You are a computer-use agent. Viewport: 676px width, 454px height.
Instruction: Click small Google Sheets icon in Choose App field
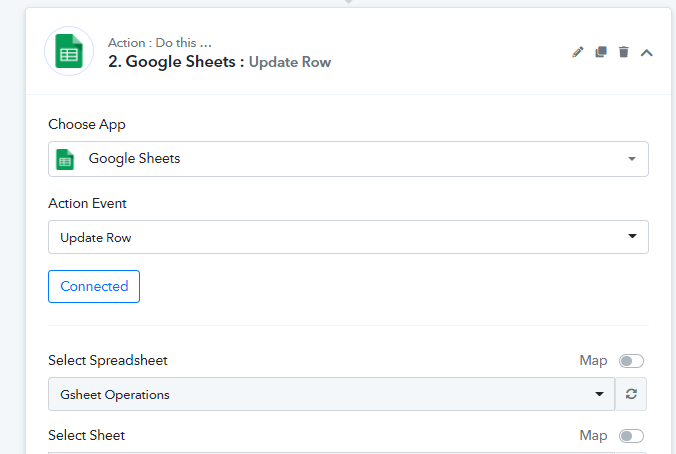coord(65,159)
